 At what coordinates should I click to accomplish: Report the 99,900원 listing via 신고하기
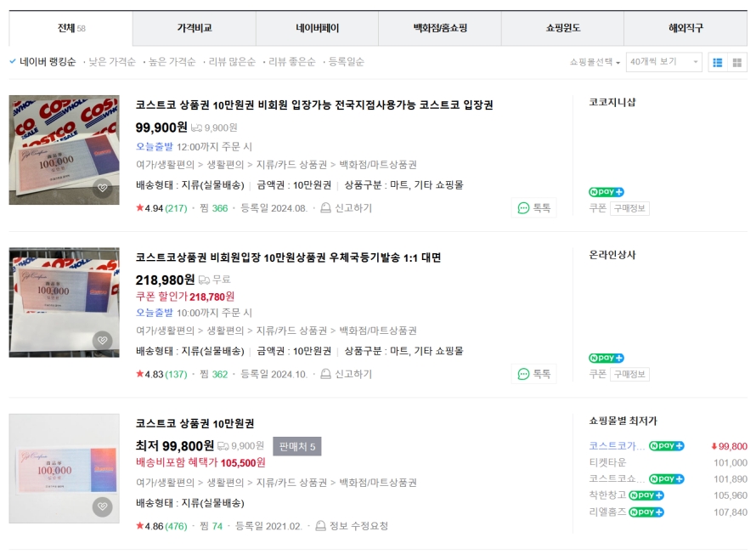click(x=347, y=208)
